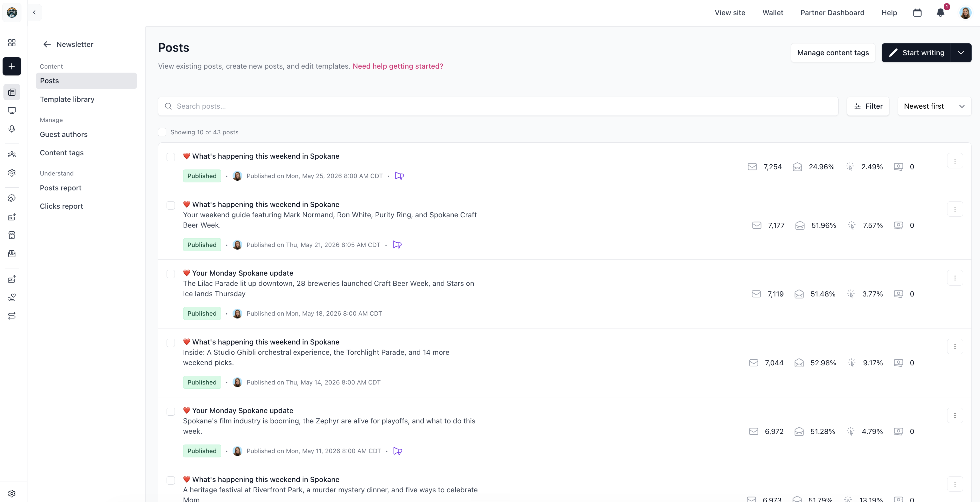The image size is (980, 502).
Task: Click Help in the top bar
Action: pos(889,13)
